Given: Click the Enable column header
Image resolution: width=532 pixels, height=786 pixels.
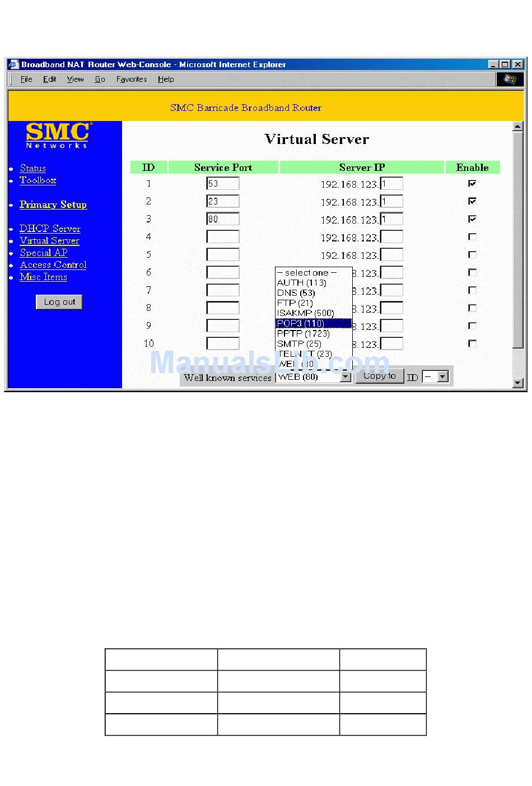Looking at the screenshot, I should pyautogui.click(x=472, y=168).
